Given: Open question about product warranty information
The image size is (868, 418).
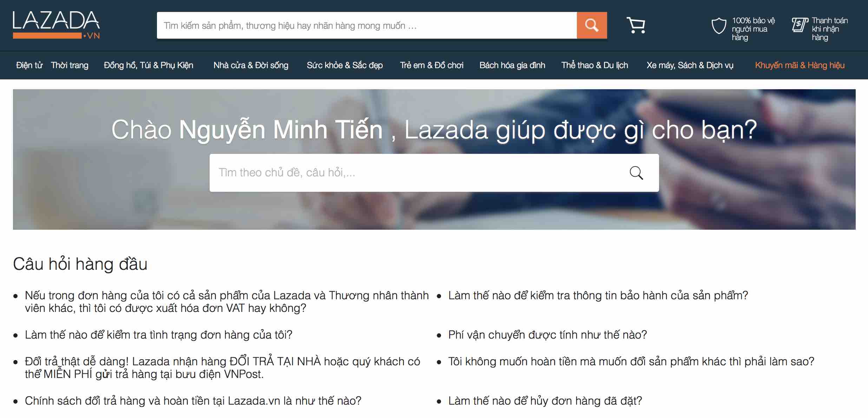Looking at the screenshot, I should click(x=598, y=295).
